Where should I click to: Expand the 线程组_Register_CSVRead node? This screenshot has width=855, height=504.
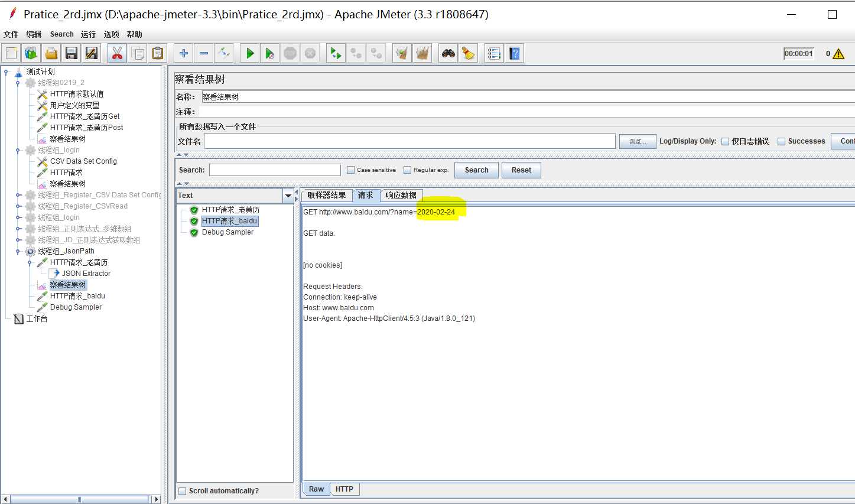tap(18, 206)
